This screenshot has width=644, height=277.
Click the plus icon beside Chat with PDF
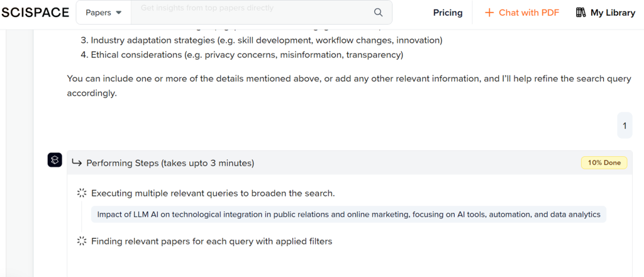coord(489,13)
